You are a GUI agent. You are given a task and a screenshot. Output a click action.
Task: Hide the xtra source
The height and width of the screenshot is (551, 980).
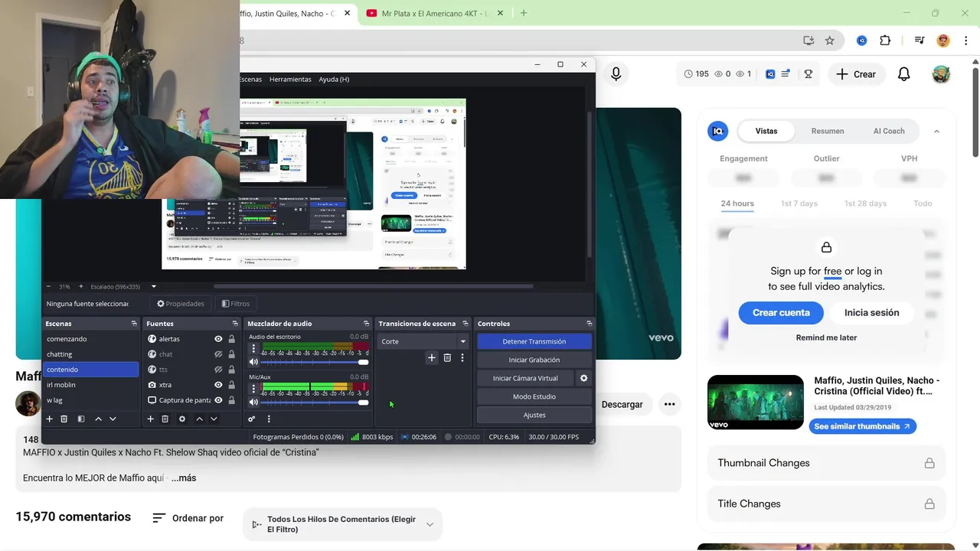[x=218, y=385]
